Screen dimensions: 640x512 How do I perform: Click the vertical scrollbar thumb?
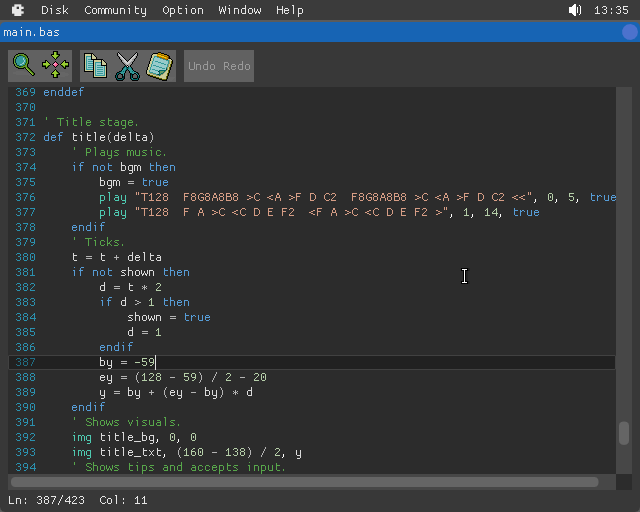[624, 433]
